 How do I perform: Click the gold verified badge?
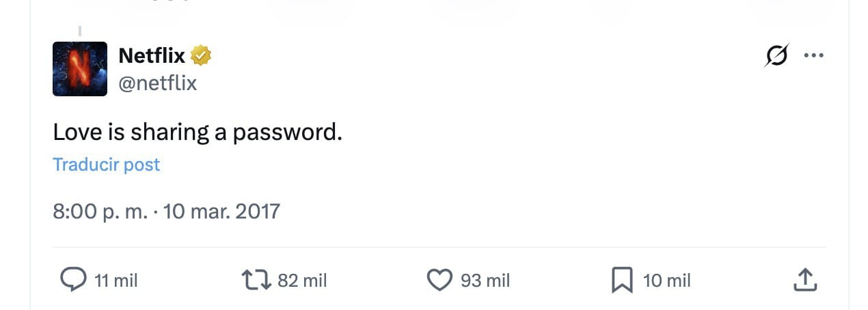[201, 55]
